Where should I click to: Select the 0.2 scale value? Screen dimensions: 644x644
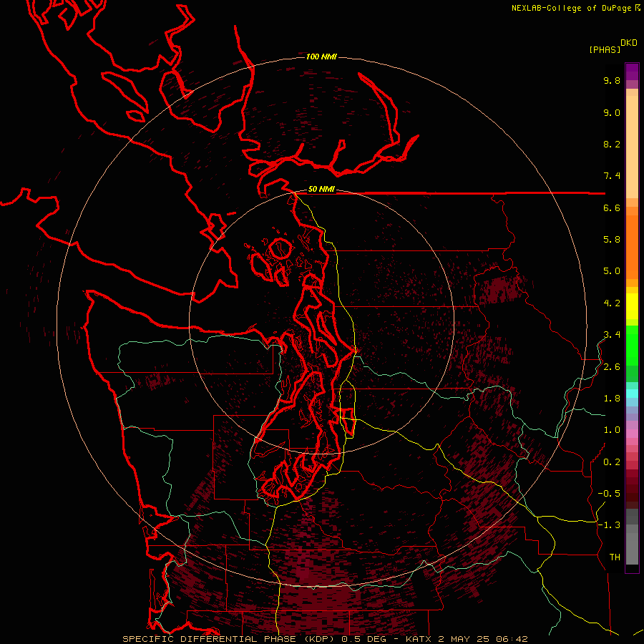click(612, 462)
